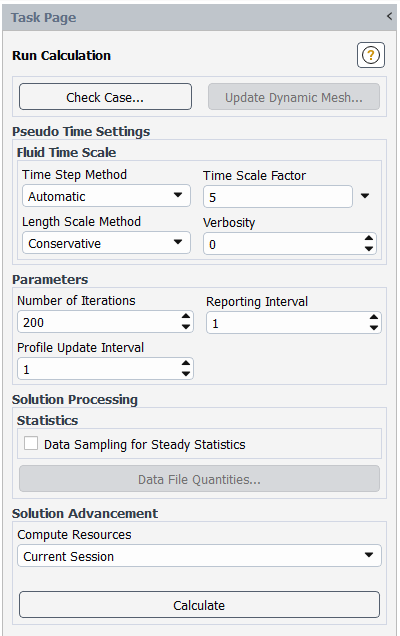Click the Number of Iterations field
Image resolution: width=400 pixels, height=636 pixels.
point(105,322)
